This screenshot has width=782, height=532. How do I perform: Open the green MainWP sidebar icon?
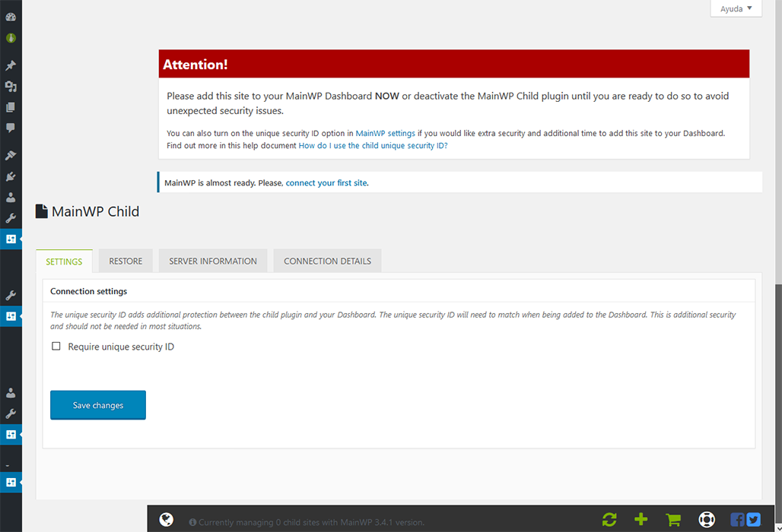11,38
